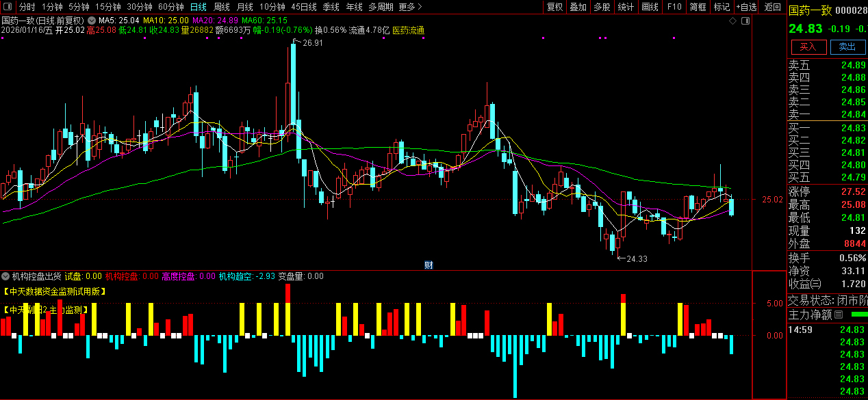Click the 买一 price 24.83 row

point(828,129)
